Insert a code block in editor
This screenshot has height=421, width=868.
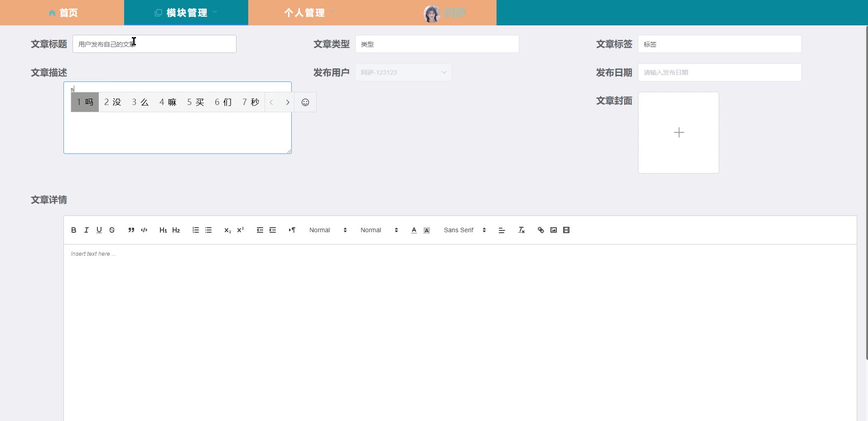144,230
